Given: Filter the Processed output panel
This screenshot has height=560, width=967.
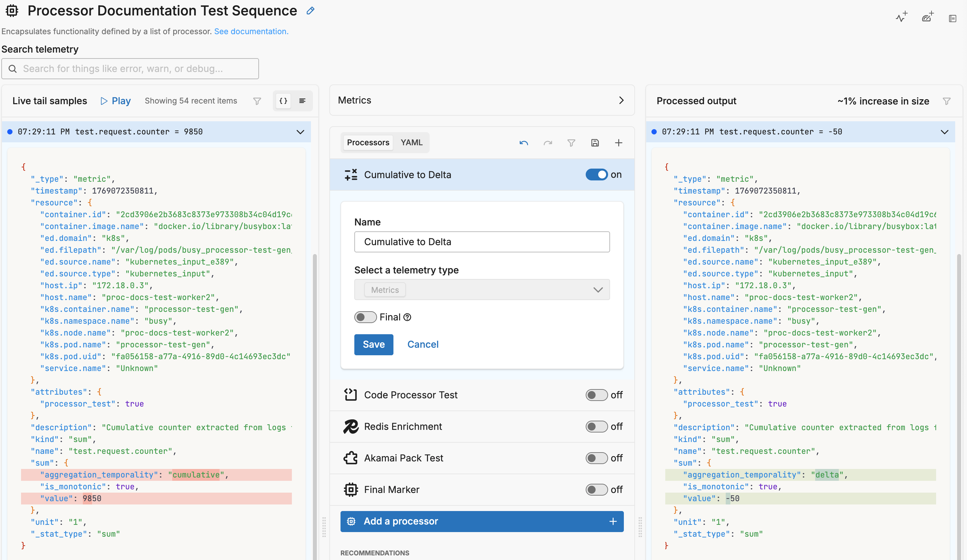Looking at the screenshot, I should point(947,101).
